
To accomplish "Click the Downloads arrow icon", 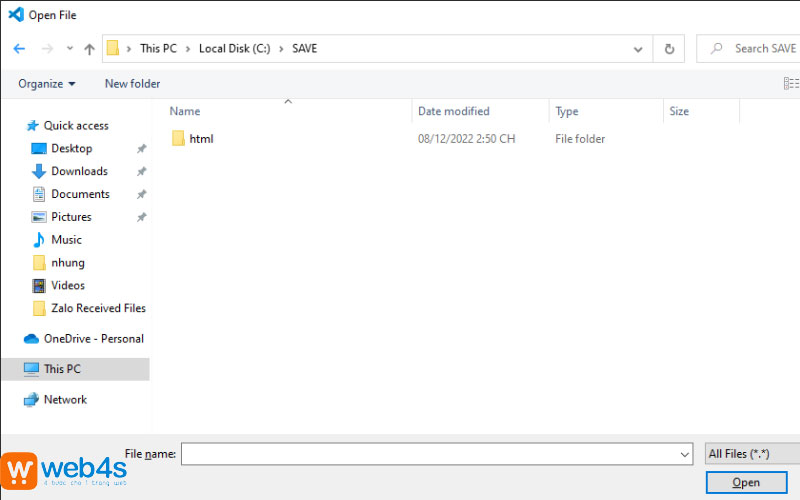I will point(39,171).
